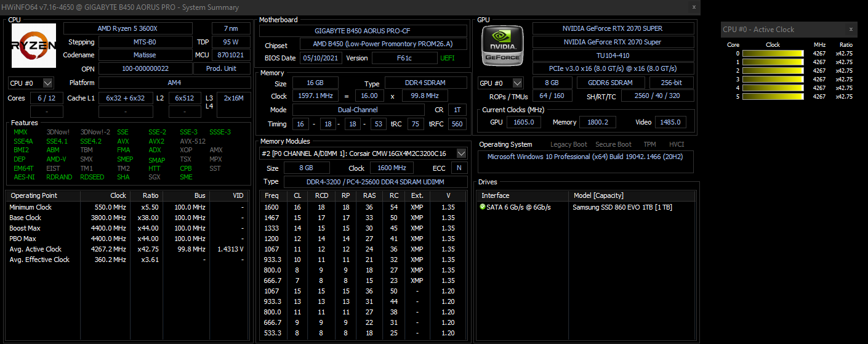
Task: Select the Avg. Active Clock row
Action: point(126,249)
